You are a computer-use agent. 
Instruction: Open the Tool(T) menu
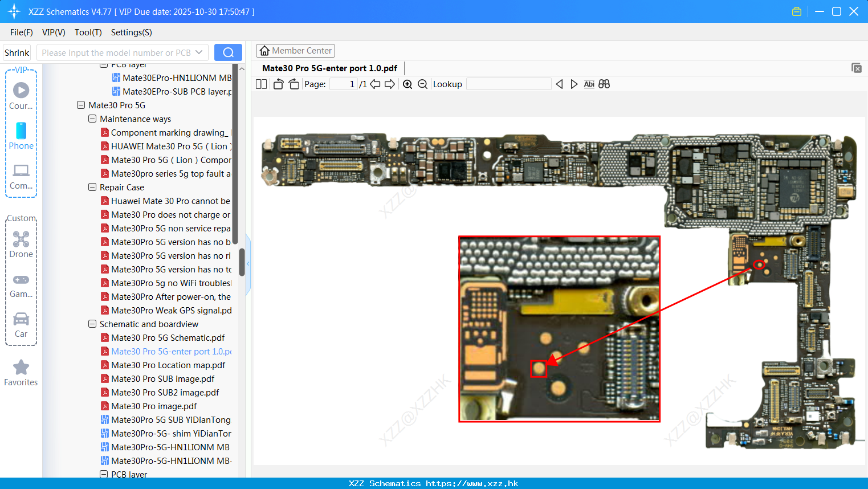[x=88, y=32]
